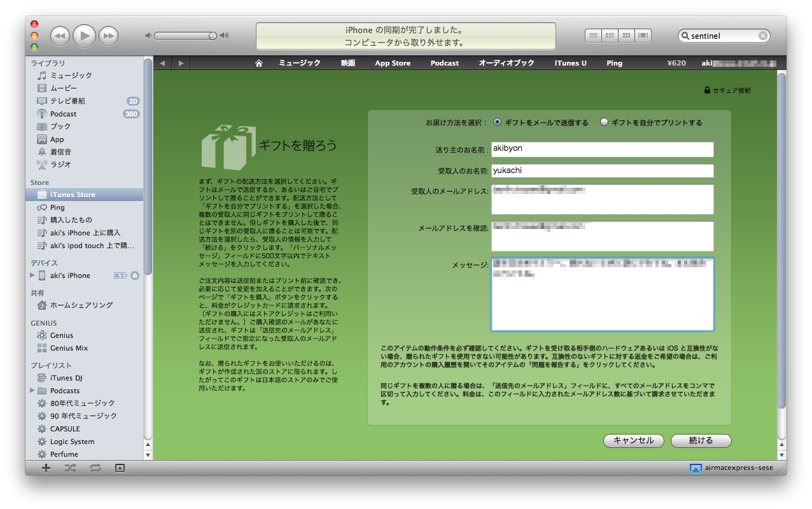Choose AirPlay speakers airmacexpress-sese
812x509 pixels.
point(732,468)
